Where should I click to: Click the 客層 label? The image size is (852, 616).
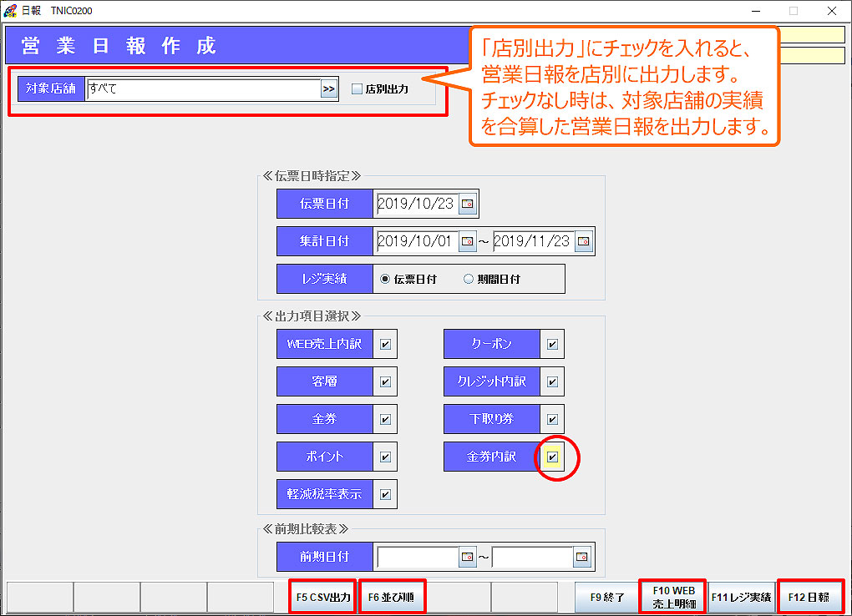[324, 381]
